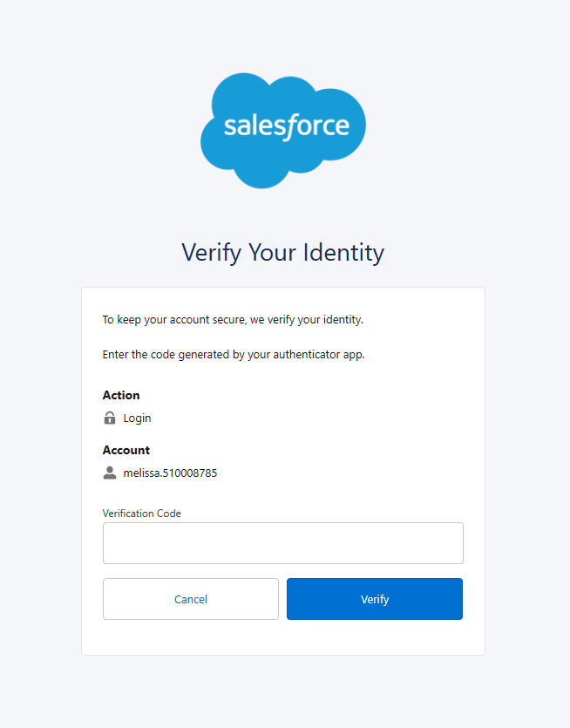Select the "Login" action text
This screenshot has height=728, width=570.
point(137,418)
